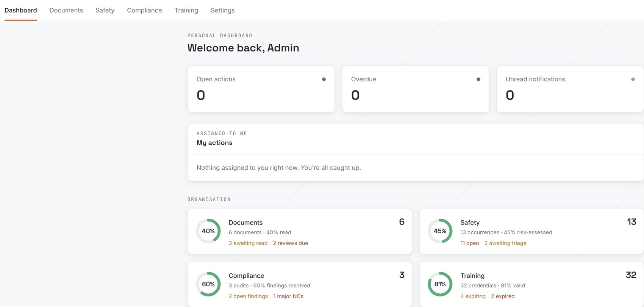
Task: Click '2 reviews due' in Documents
Action: (291, 243)
